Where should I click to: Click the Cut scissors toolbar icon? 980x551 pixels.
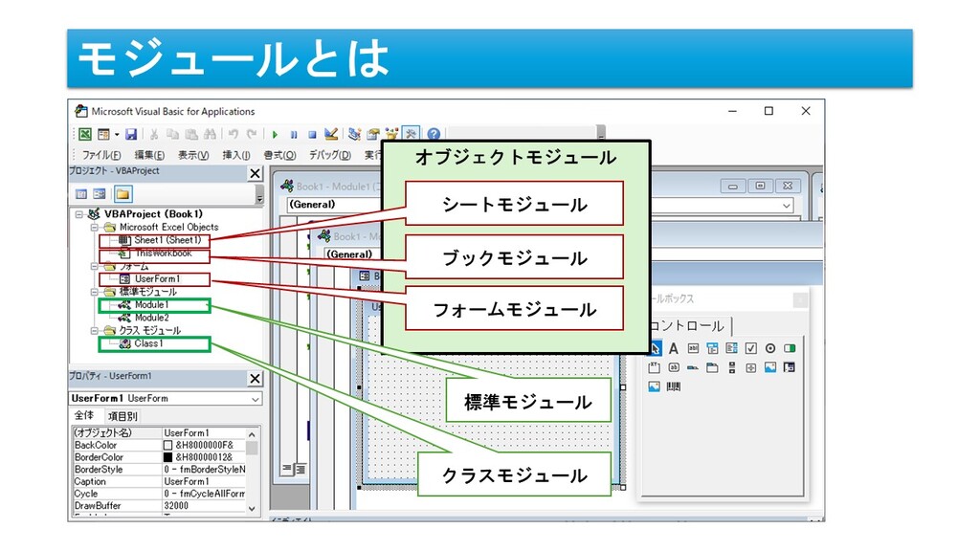point(154,134)
